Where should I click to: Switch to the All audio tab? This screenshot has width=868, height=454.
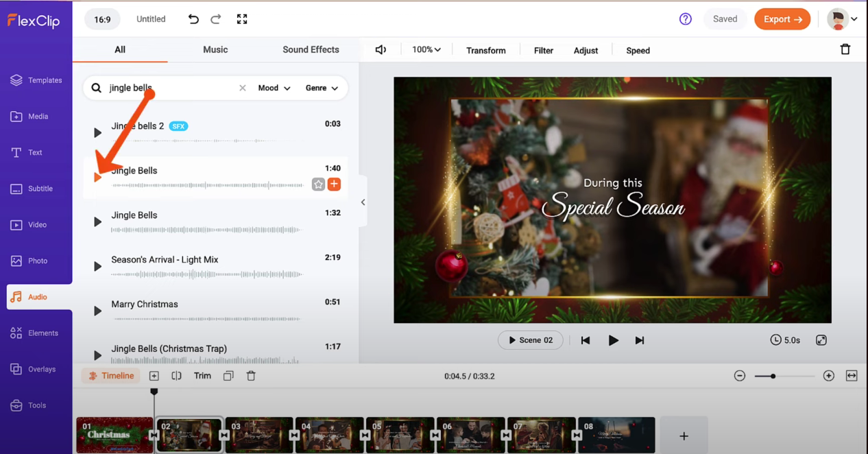coord(120,49)
